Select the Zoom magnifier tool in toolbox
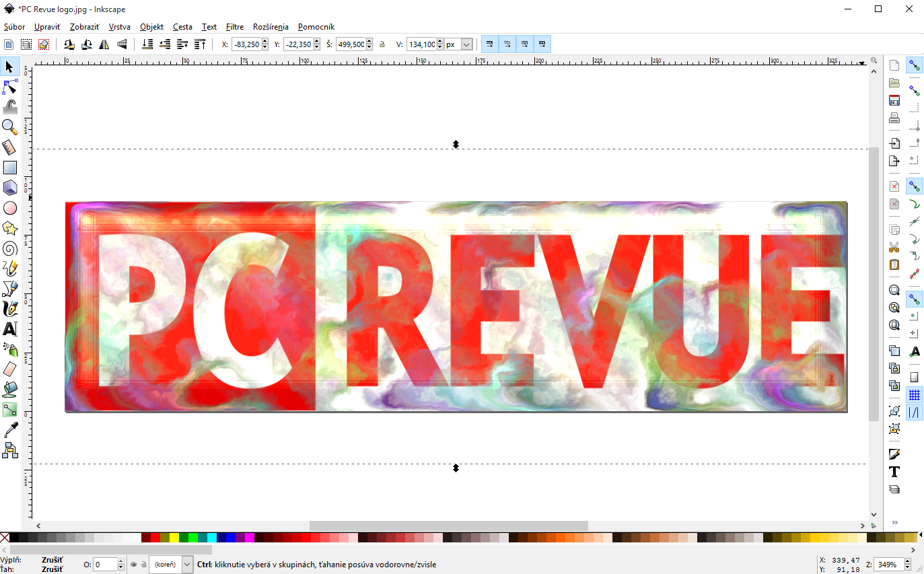The height and width of the screenshot is (574, 924). [x=9, y=127]
